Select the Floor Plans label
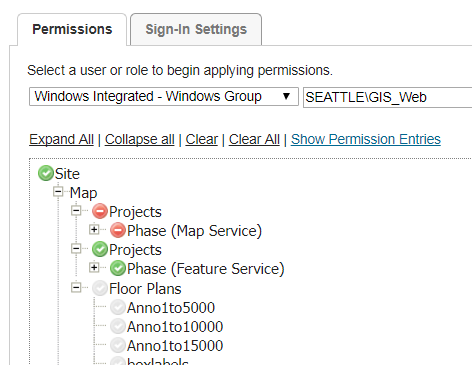 tap(145, 289)
